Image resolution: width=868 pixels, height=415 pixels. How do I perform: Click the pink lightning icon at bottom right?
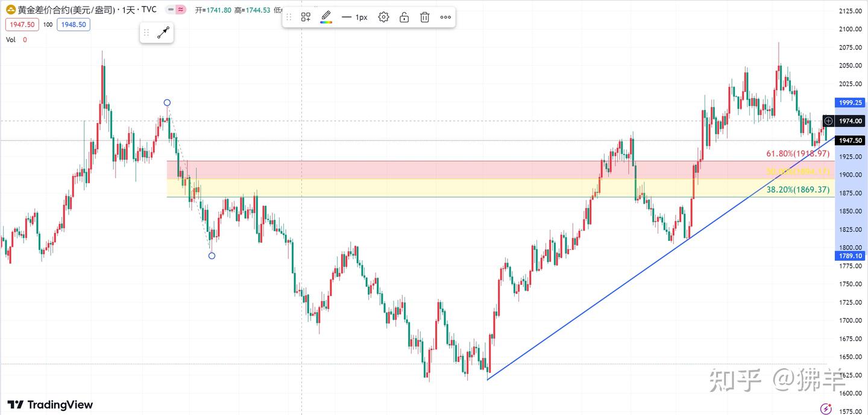pyautogui.click(x=826, y=408)
